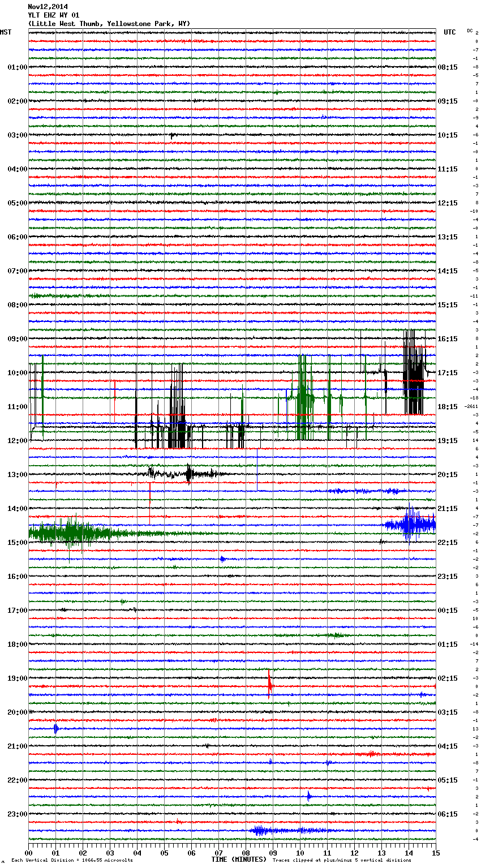Select the Each Vertical Division = 1066.55 microvolts note

(72, 860)
